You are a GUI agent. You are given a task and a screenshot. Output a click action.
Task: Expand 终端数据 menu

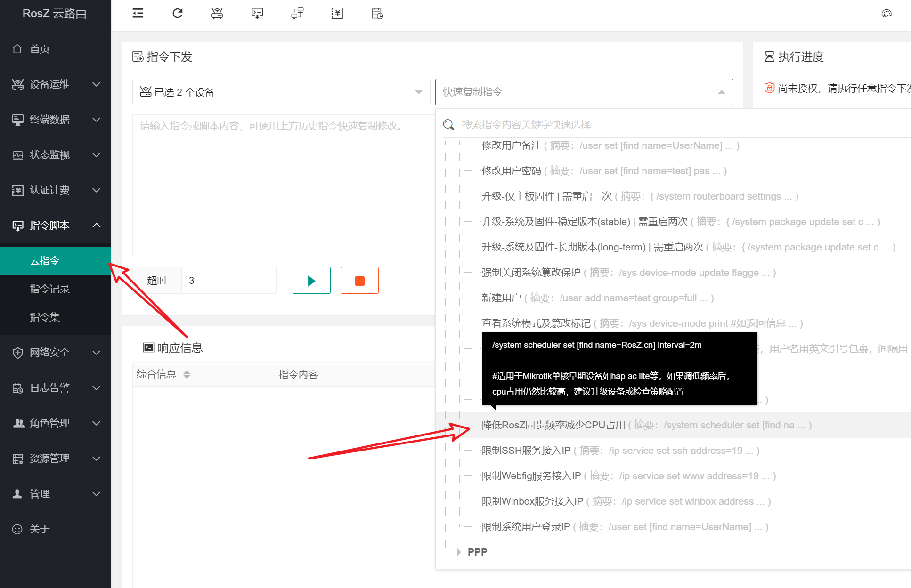pyautogui.click(x=56, y=120)
